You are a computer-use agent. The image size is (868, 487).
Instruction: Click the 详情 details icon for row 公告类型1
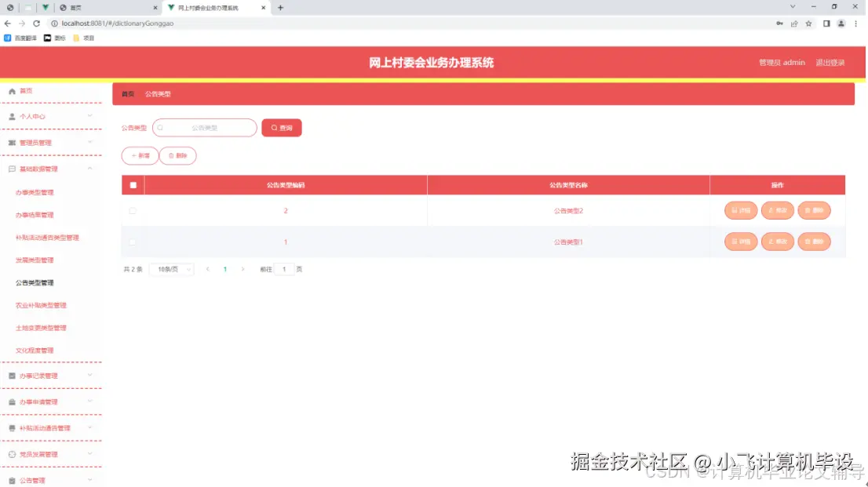[x=734, y=242]
